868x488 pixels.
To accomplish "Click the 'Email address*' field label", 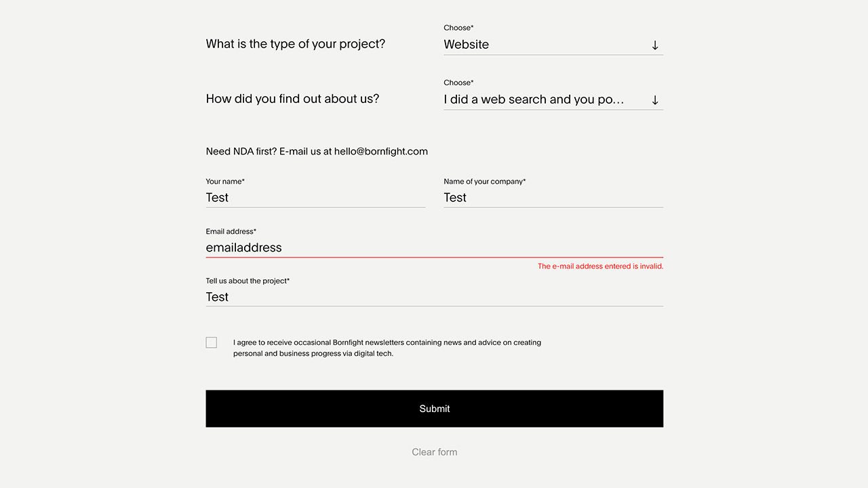I will tap(231, 232).
